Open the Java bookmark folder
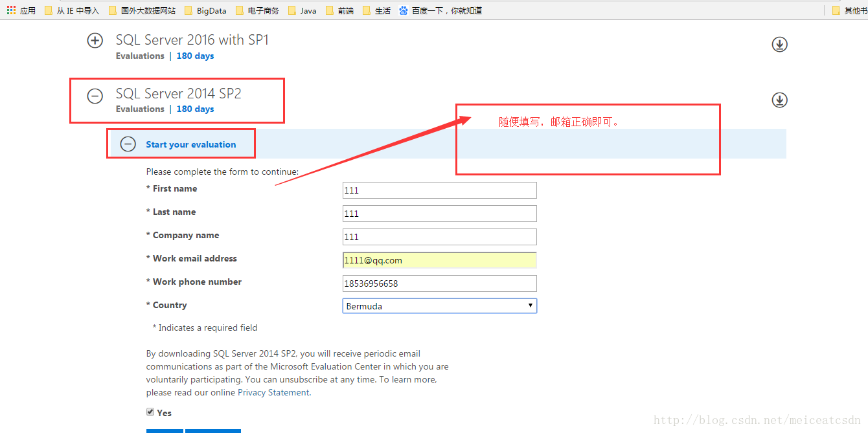 pyautogui.click(x=303, y=10)
